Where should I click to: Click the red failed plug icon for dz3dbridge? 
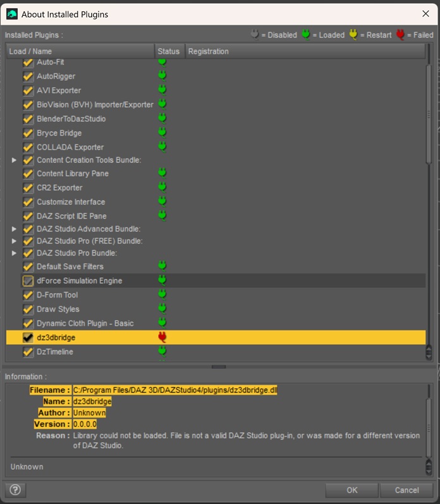point(162,337)
